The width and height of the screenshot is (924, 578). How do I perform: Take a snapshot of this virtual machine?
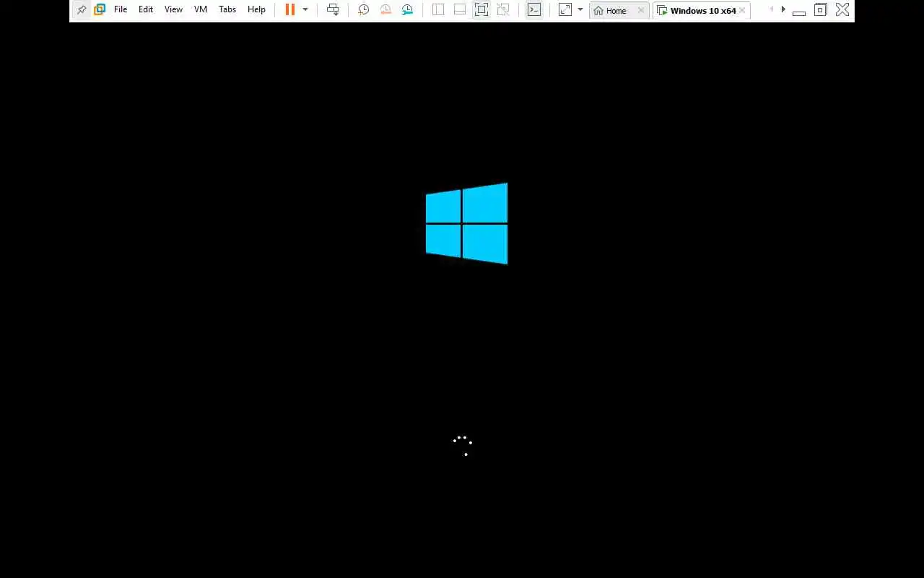click(x=364, y=9)
